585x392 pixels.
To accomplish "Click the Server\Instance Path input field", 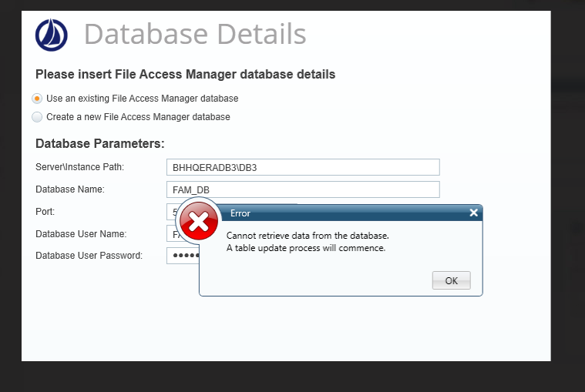I will coord(303,167).
